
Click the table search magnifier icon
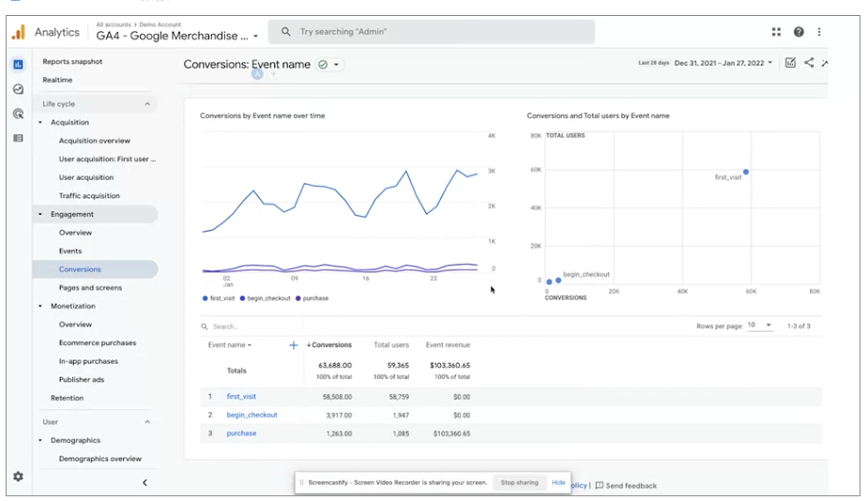pos(205,326)
